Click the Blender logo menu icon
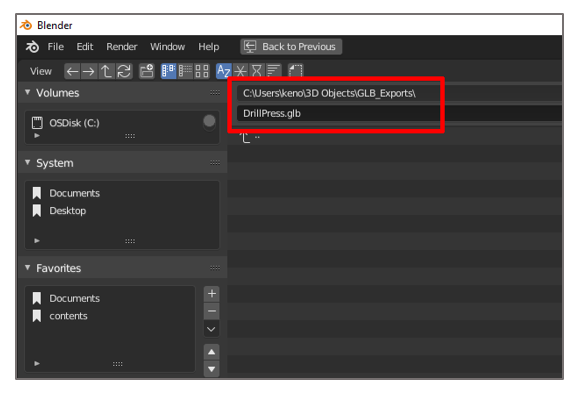Image resolution: width=573 pixels, height=393 pixels. (32, 47)
